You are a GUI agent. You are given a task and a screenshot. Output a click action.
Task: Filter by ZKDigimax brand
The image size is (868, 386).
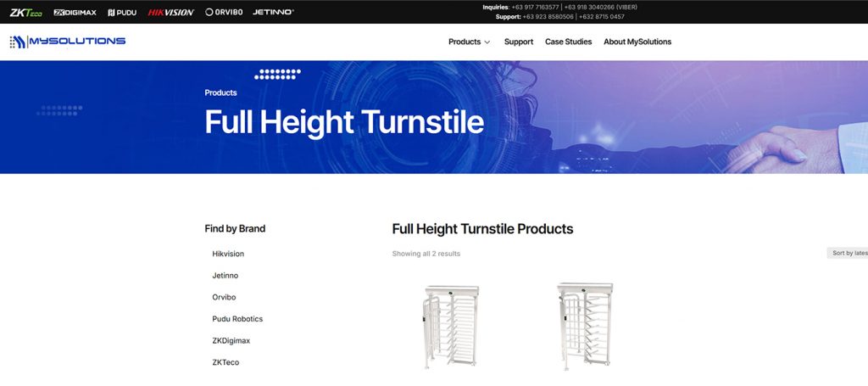click(231, 340)
